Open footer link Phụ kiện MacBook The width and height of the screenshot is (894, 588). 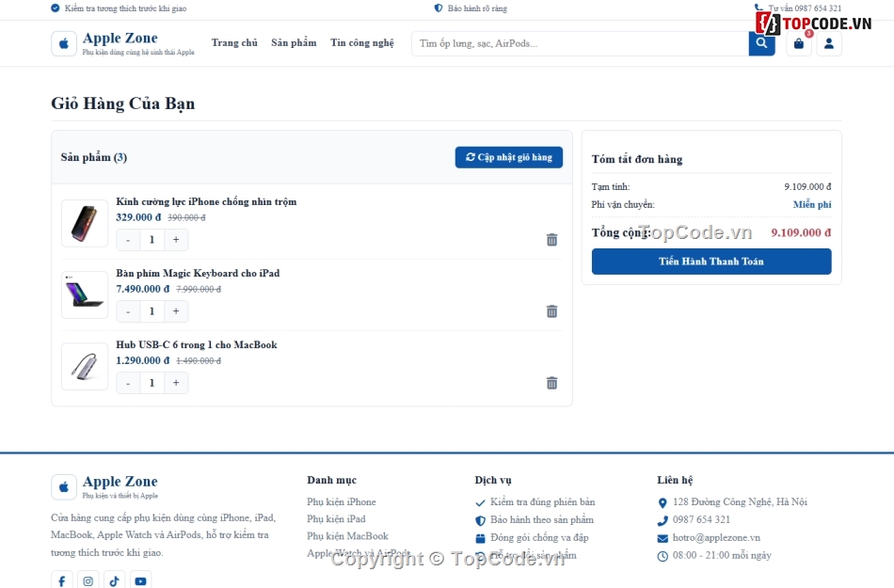348,536
